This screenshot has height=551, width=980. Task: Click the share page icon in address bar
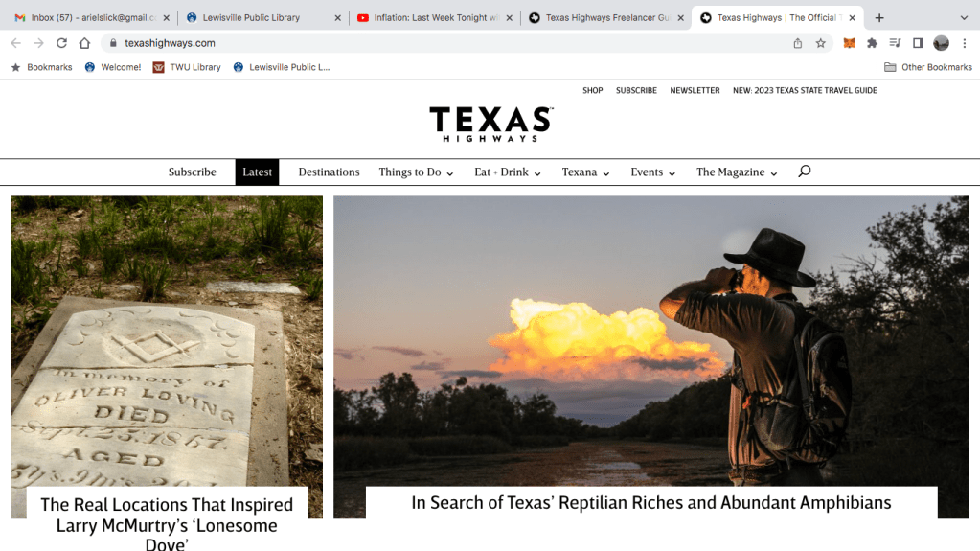tap(798, 43)
